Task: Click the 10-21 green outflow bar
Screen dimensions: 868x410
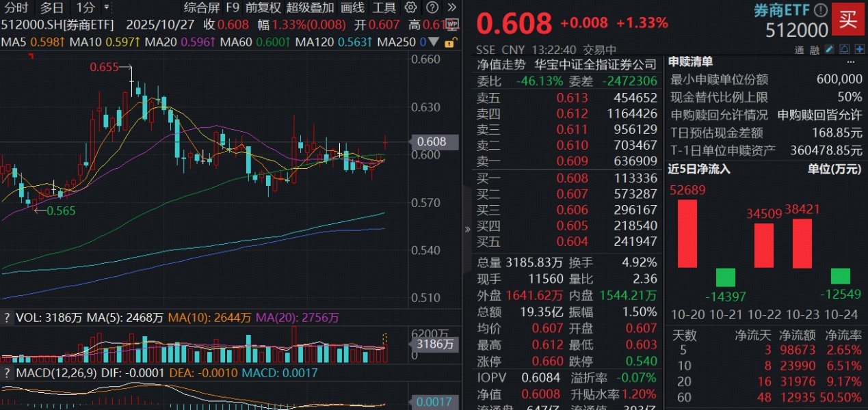Action: tap(726, 277)
